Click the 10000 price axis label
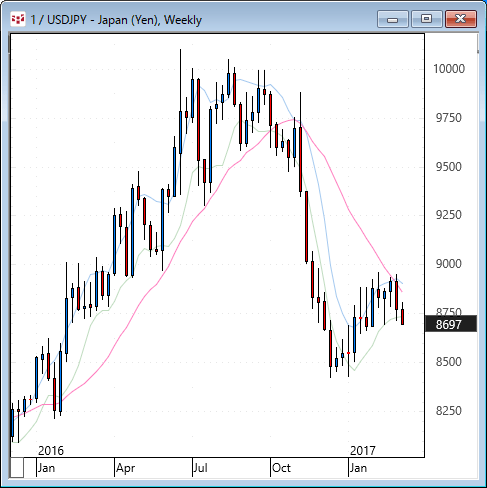Image resolution: width=487 pixels, height=488 pixels. pyautogui.click(x=449, y=69)
